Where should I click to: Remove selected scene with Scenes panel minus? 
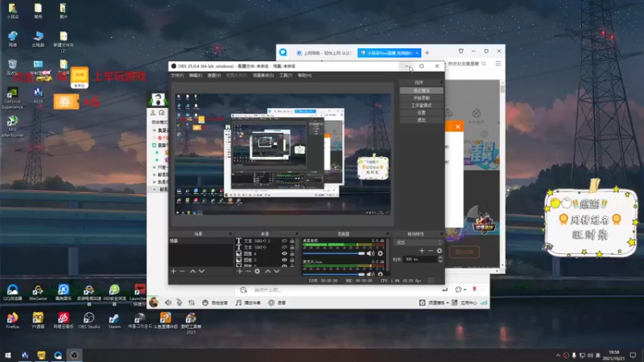[183, 271]
